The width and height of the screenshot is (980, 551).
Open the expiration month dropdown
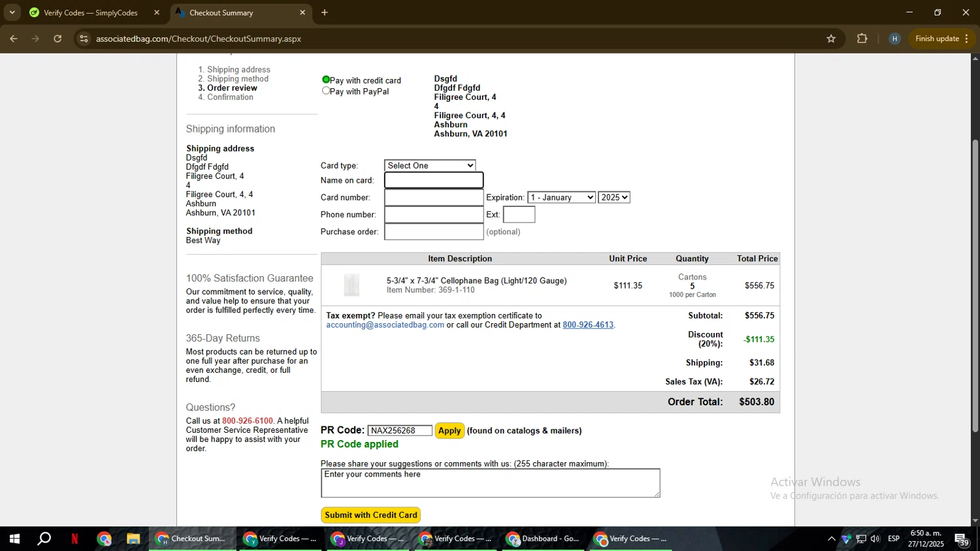(562, 197)
